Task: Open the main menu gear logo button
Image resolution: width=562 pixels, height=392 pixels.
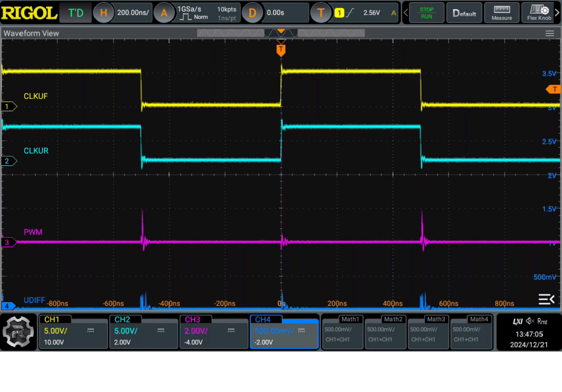Action: click(x=18, y=332)
